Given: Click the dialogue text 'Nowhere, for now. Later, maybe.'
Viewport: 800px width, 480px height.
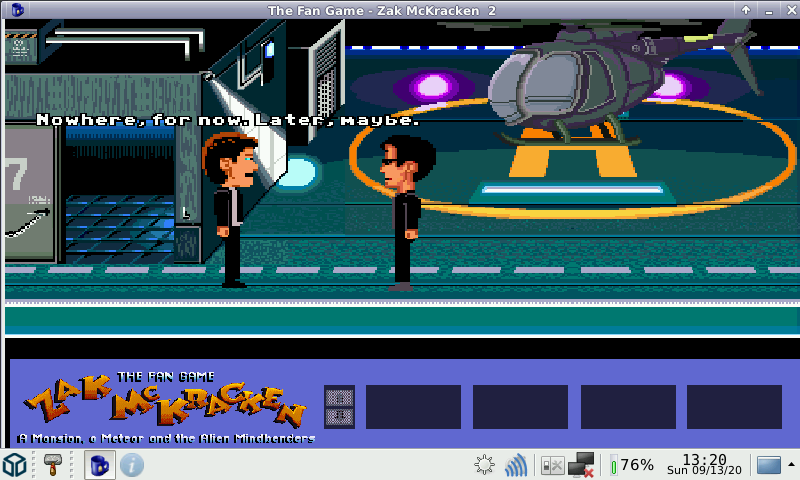Looking at the screenshot, I should point(228,120).
